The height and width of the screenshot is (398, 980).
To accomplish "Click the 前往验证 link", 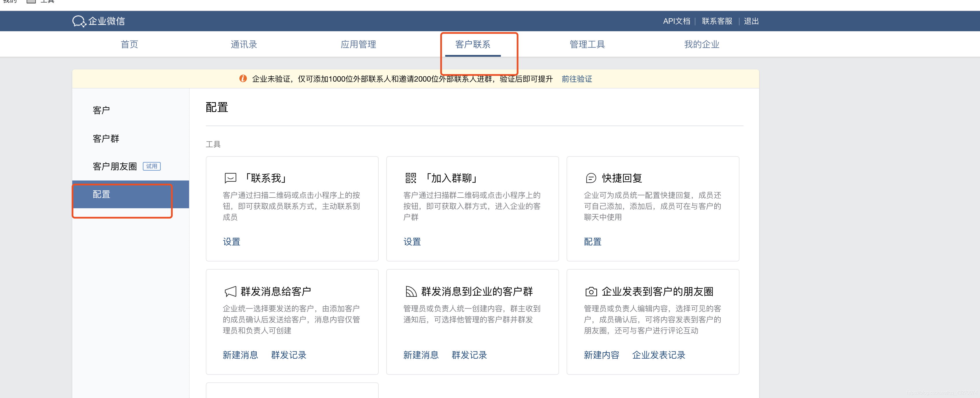I will pos(576,79).
